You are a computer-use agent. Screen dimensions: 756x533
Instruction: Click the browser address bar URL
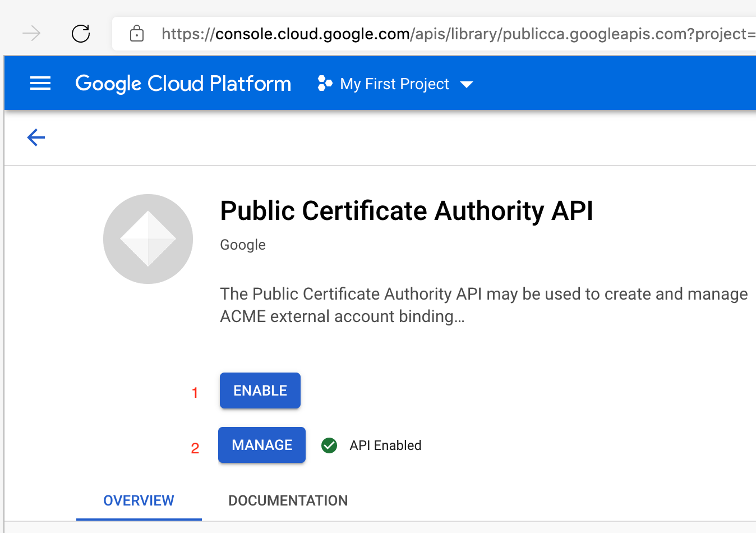(458, 34)
